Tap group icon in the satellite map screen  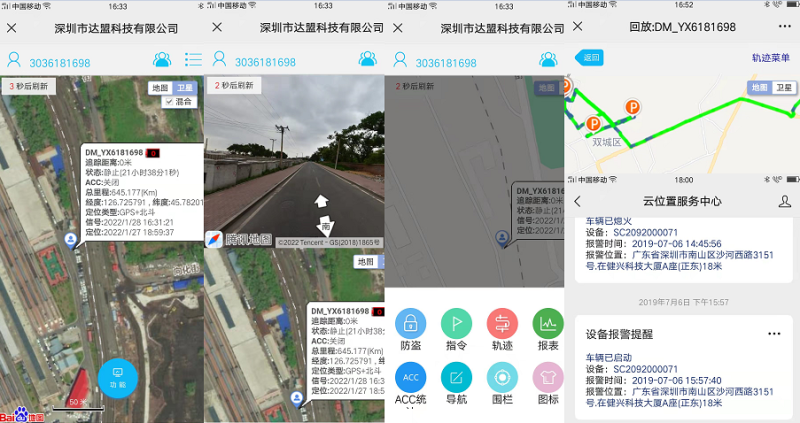click(162, 60)
